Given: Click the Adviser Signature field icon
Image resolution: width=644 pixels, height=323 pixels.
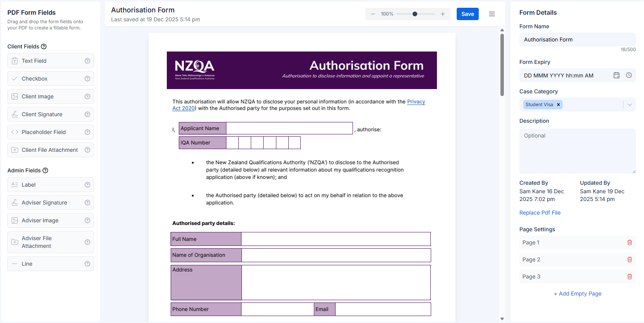Looking at the screenshot, I should pyautogui.click(x=15, y=202).
